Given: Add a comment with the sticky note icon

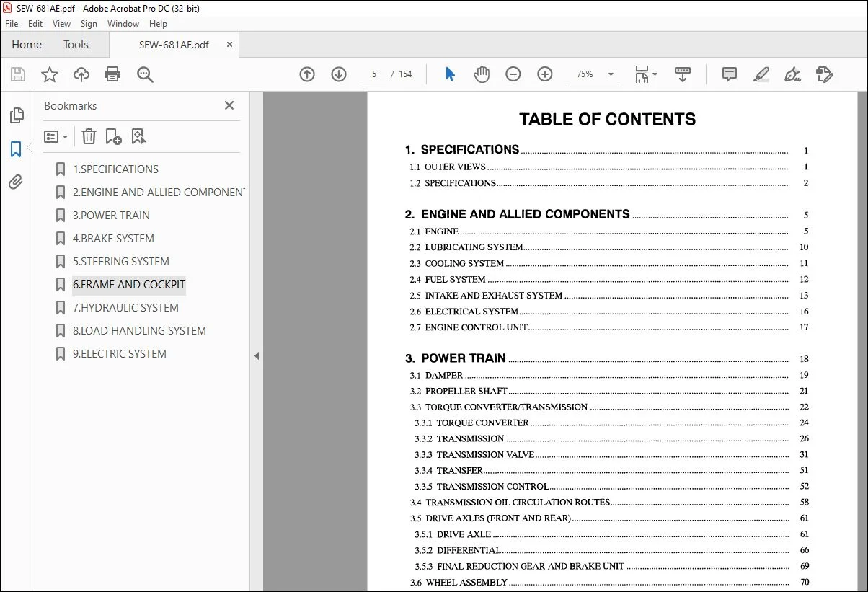Looking at the screenshot, I should (730, 74).
